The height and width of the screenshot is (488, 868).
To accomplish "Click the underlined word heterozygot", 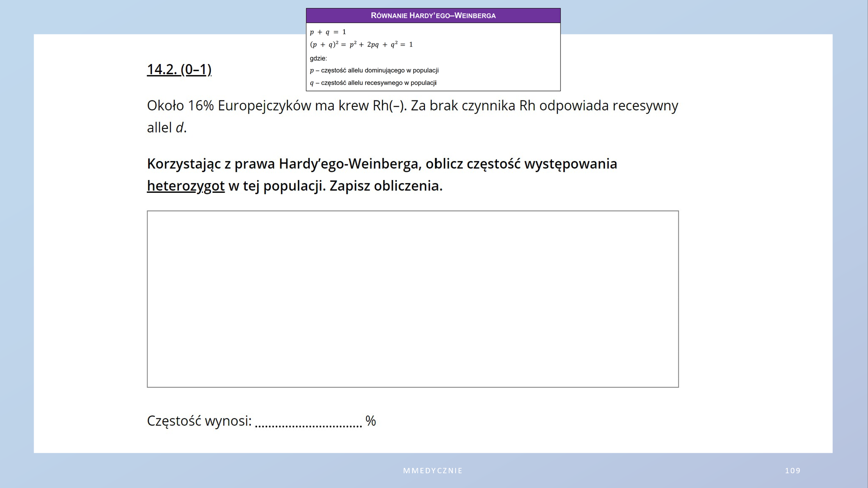I will (x=186, y=186).
